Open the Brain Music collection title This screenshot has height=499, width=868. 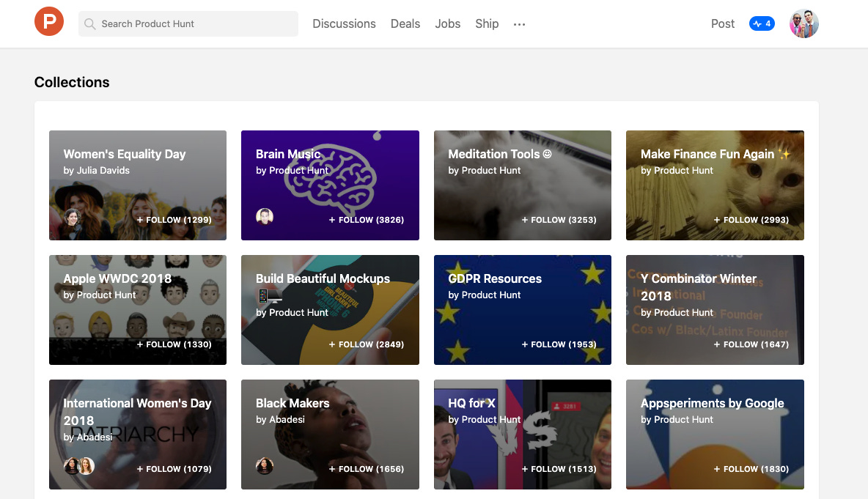(288, 154)
